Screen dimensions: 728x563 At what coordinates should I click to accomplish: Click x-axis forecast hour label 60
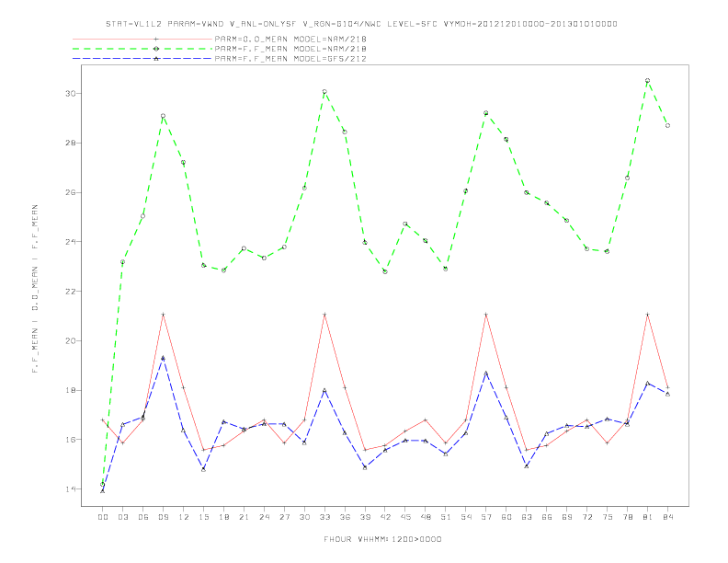pyautogui.click(x=506, y=517)
